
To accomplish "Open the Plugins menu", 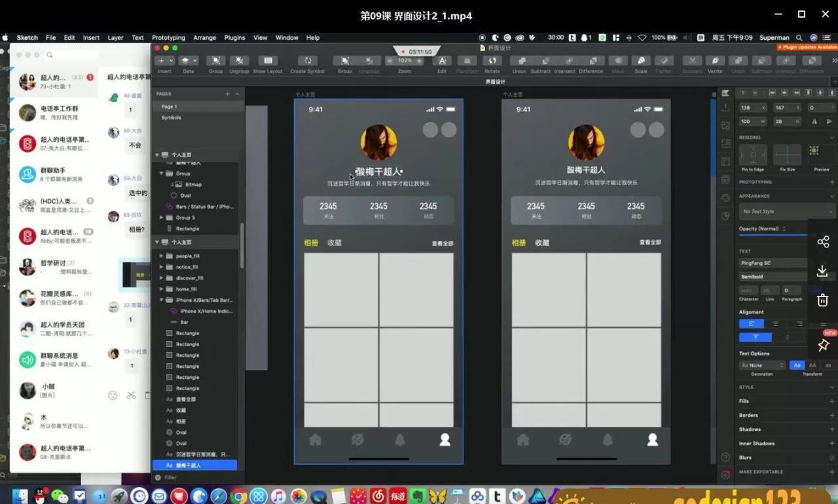I will (234, 37).
